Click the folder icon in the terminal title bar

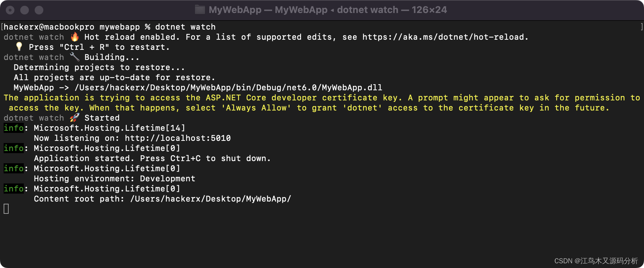(x=200, y=10)
